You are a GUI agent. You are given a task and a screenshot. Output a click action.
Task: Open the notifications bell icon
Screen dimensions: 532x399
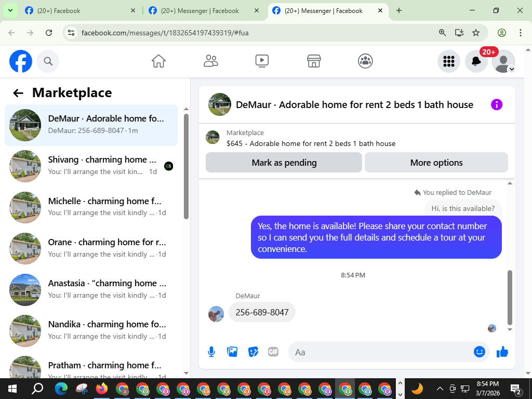[476, 61]
